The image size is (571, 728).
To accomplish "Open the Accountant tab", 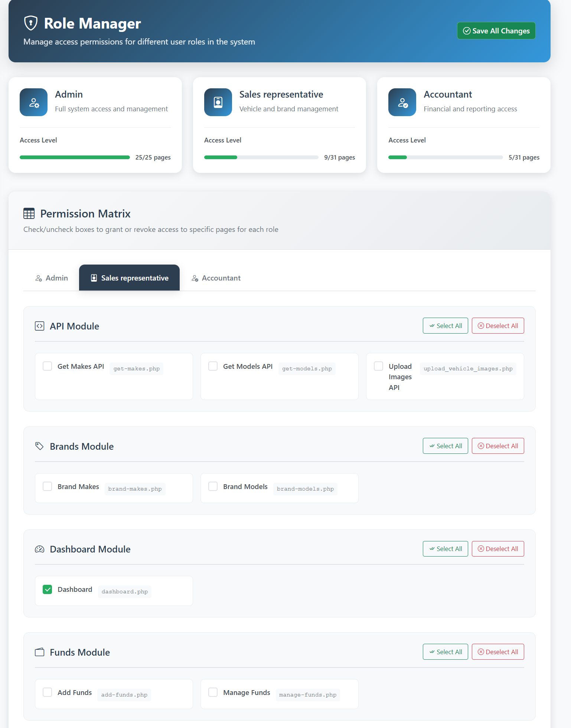I will 216,278.
